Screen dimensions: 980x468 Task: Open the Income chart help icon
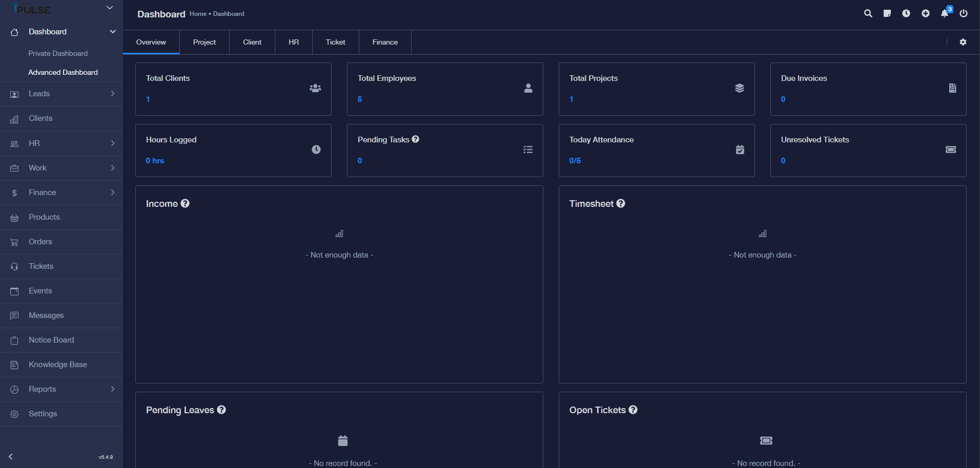185,203
